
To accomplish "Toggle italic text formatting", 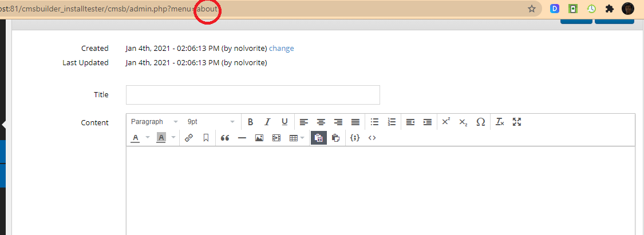I will tap(267, 122).
